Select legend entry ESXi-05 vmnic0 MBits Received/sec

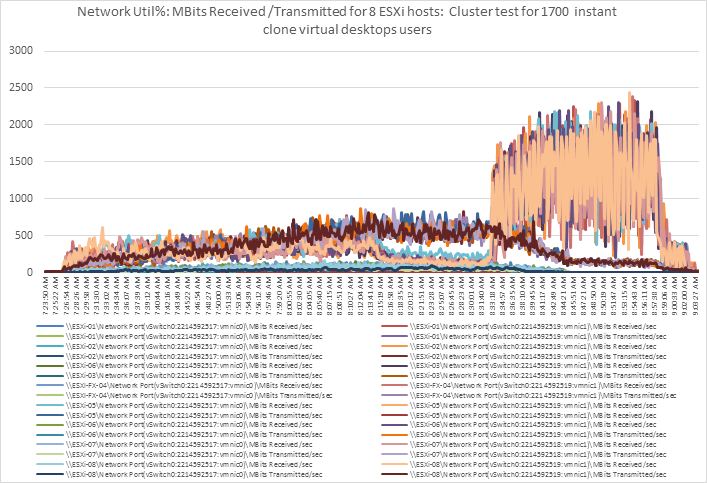tap(174, 405)
